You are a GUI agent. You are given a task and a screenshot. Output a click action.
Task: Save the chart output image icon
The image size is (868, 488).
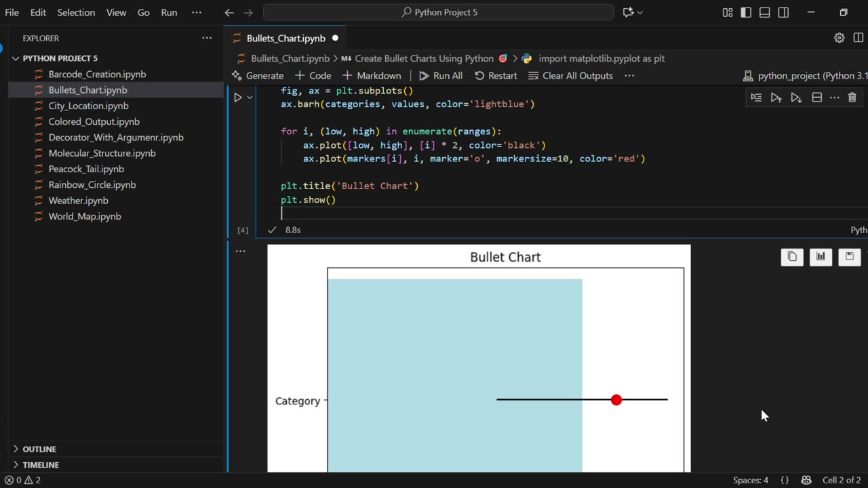click(x=849, y=256)
